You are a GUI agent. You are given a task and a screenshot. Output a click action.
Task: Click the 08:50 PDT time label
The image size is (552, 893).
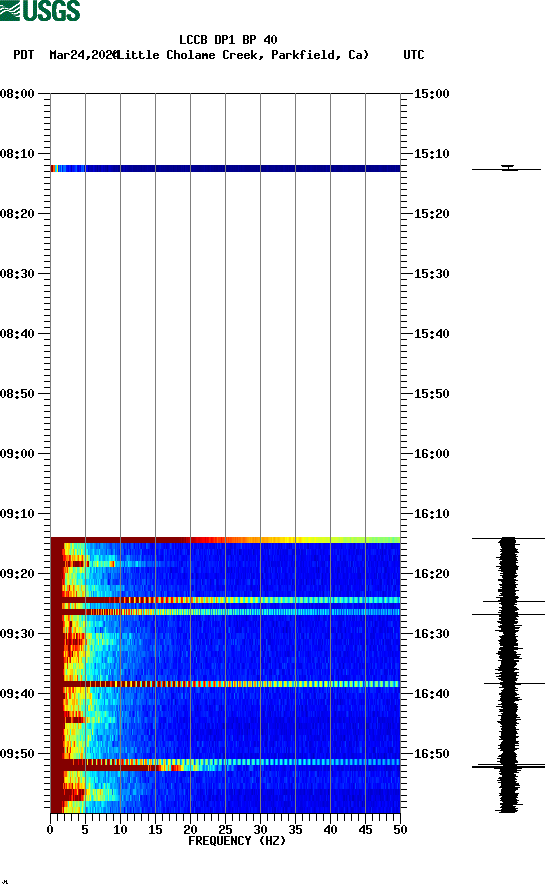click(17, 394)
